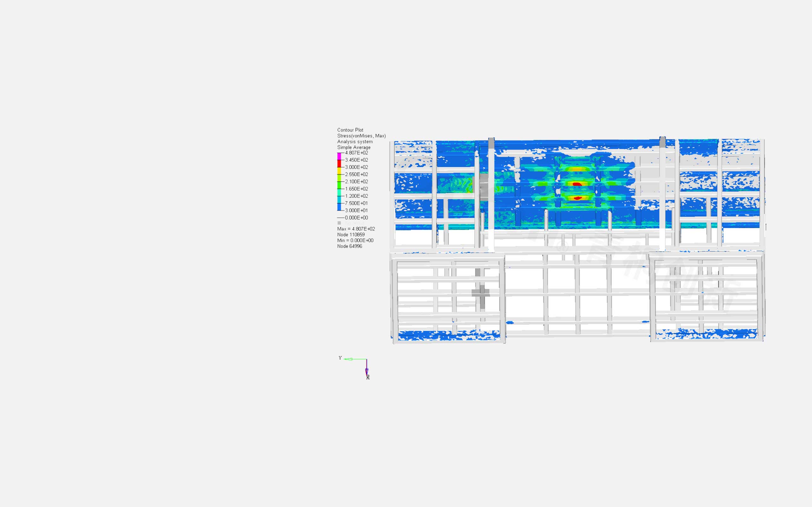The height and width of the screenshot is (507, 812).
Task: Click the 0.000E+00 legend value
Action: point(356,218)
